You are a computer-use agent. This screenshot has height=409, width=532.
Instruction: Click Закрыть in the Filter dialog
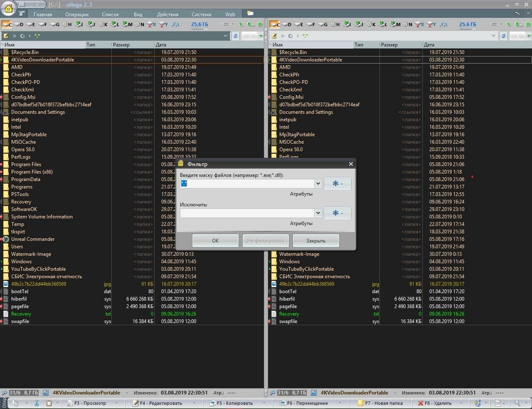coord(316,240)
